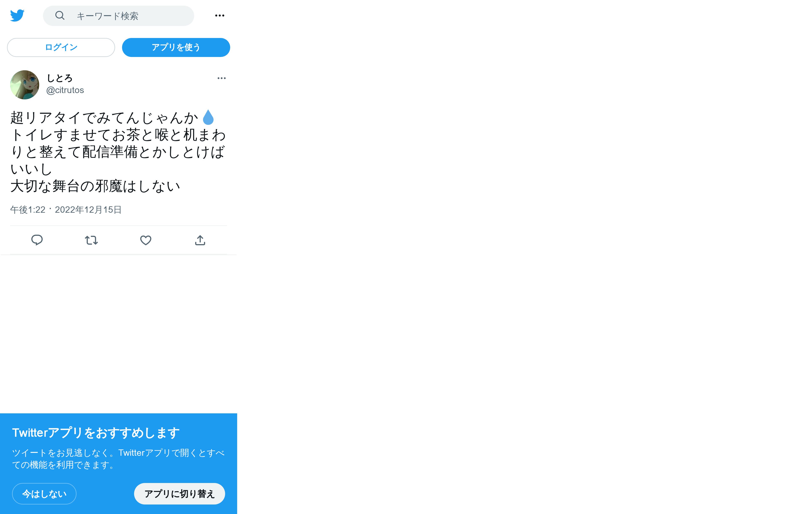Click the アプリに切り替え button
This screenshot has height=514, width=812.
(179, 494)
